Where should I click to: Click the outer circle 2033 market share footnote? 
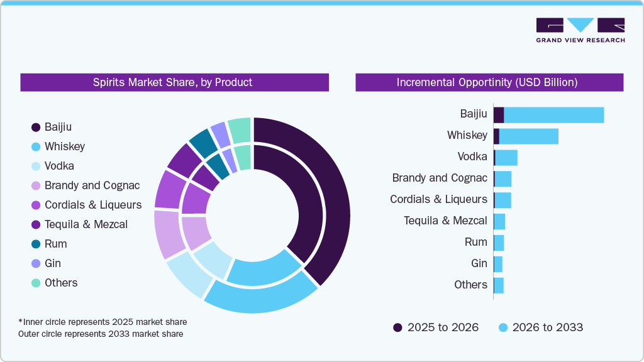[x=101, y=334]
